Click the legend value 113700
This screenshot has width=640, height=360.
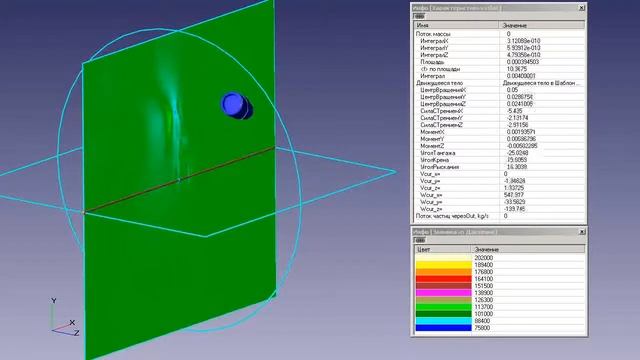point(484,307)
